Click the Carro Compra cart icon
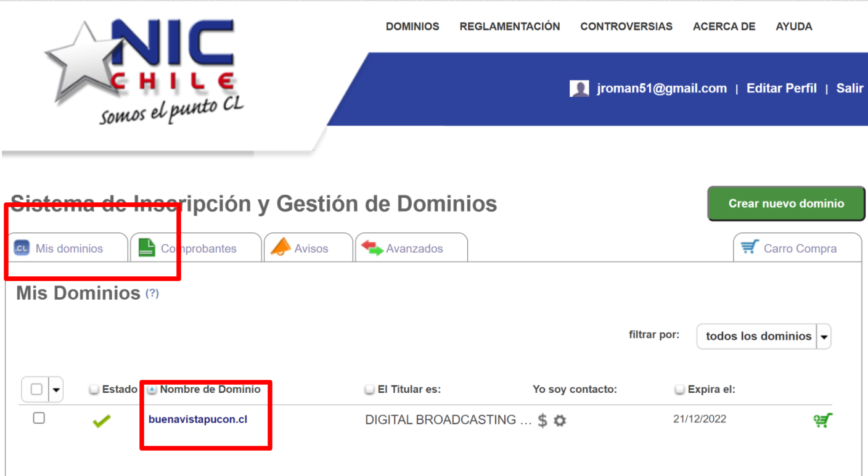Image resolution: width=868 pixels, height=476 pixels. tap(750, 247)
